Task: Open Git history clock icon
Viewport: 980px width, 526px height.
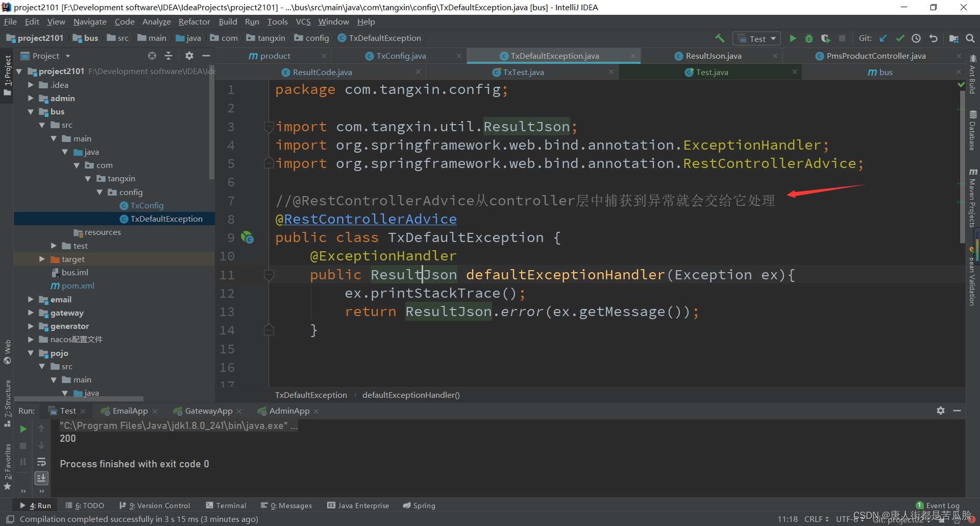Action: click(x=916, y=38)
